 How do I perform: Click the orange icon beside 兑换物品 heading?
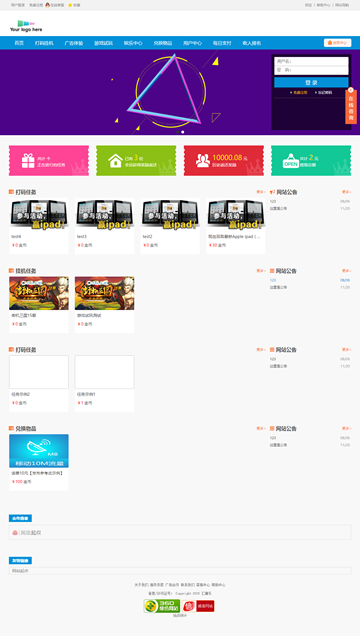[11, 428]
